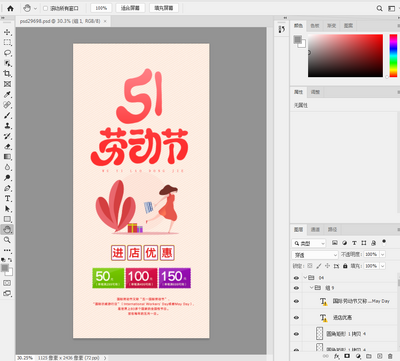Select the Horizontal Type tool
The height and width of the screenshot is (361, 400).
tap(7, 198)
